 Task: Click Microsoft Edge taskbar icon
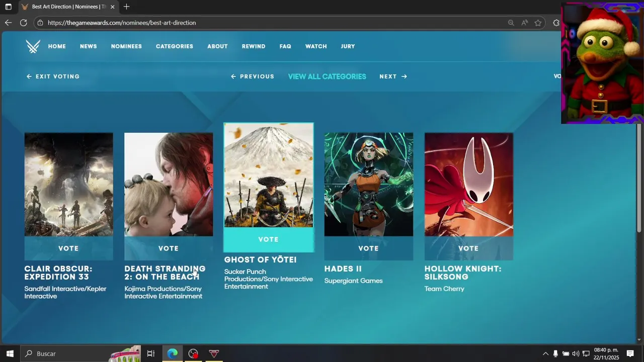click(172, 353)
